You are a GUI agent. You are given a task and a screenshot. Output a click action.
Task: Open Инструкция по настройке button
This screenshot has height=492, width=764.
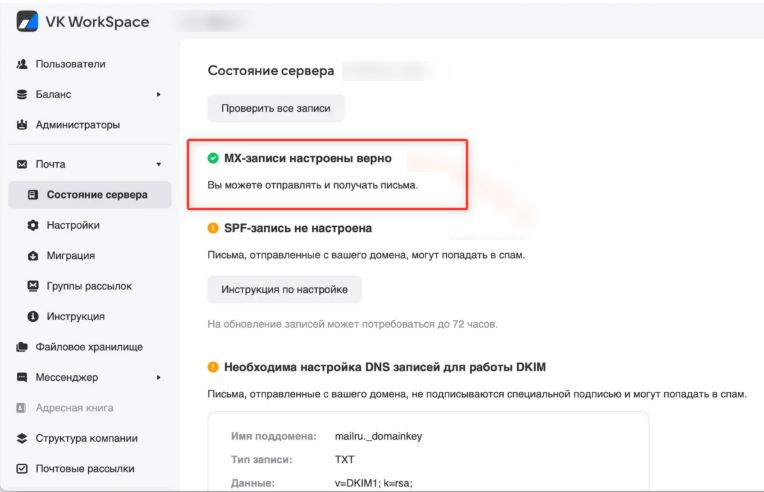(x=284, y=290)
